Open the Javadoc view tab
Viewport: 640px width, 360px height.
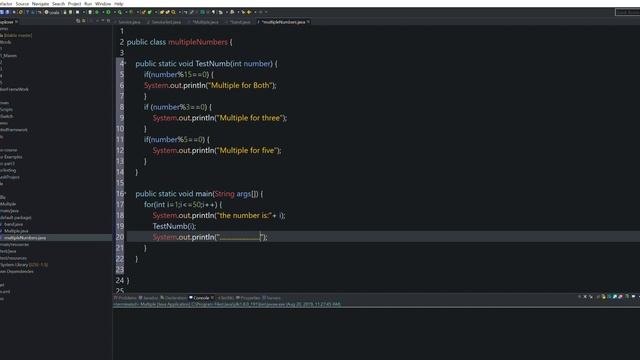(x=149, y=298)
